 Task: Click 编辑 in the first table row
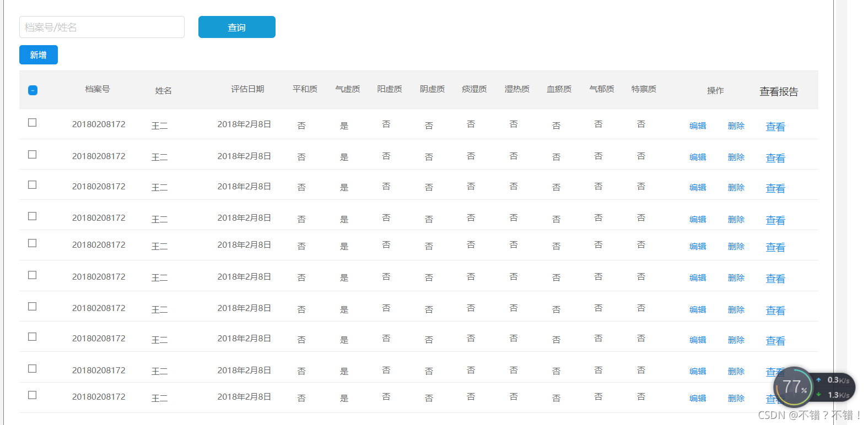698,126
